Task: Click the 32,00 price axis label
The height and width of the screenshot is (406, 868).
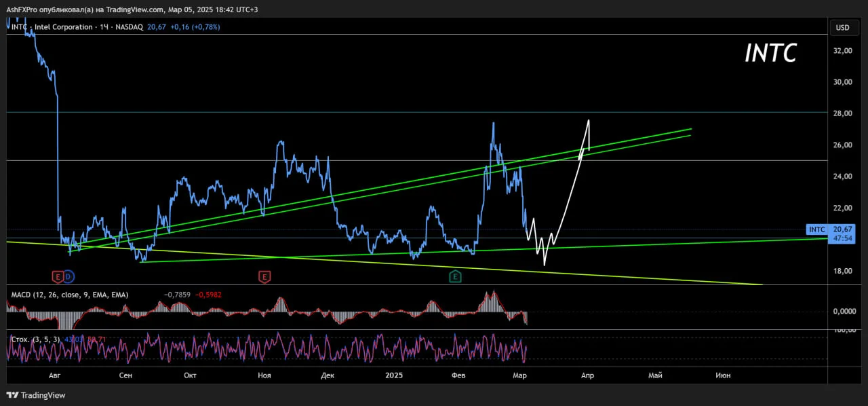Action: pyautogui.click(x=843, y=51)
